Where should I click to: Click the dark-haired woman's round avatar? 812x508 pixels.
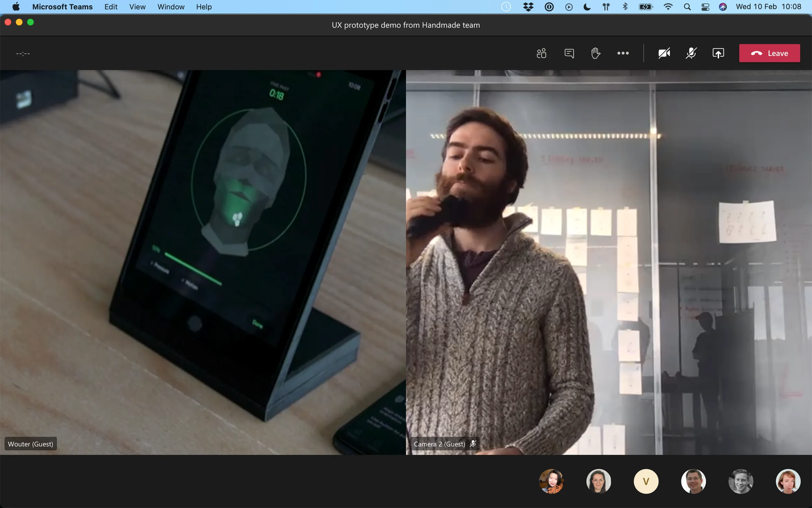[599, 481]
